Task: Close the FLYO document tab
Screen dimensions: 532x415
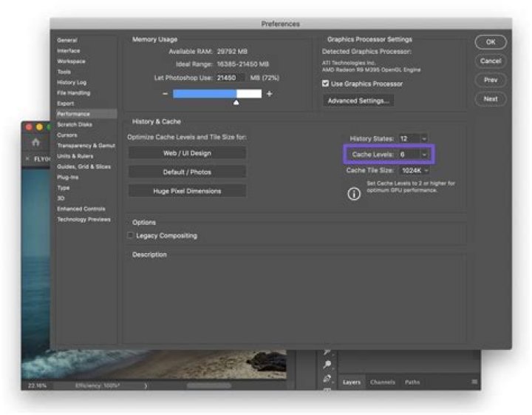Action: pos(27,158)
